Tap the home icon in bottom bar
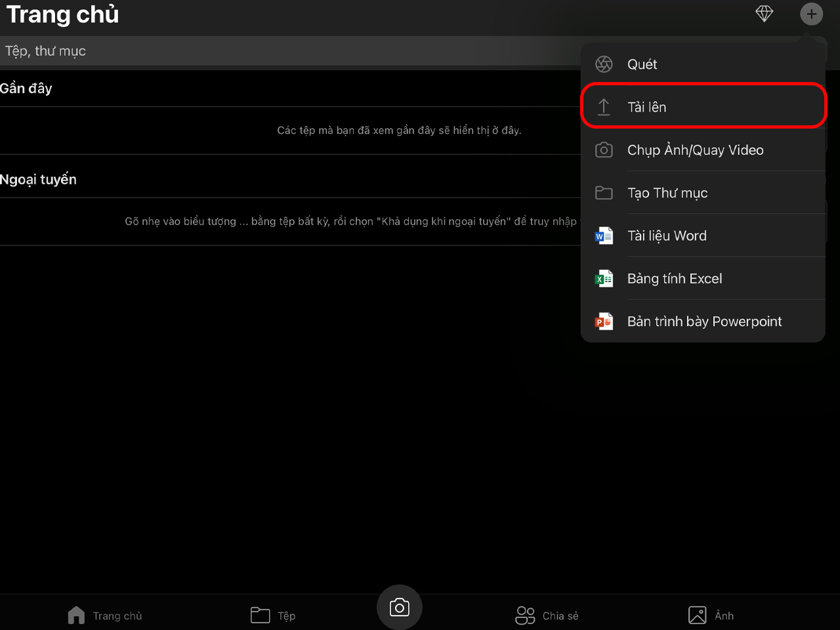 click(x=76, y=616)
